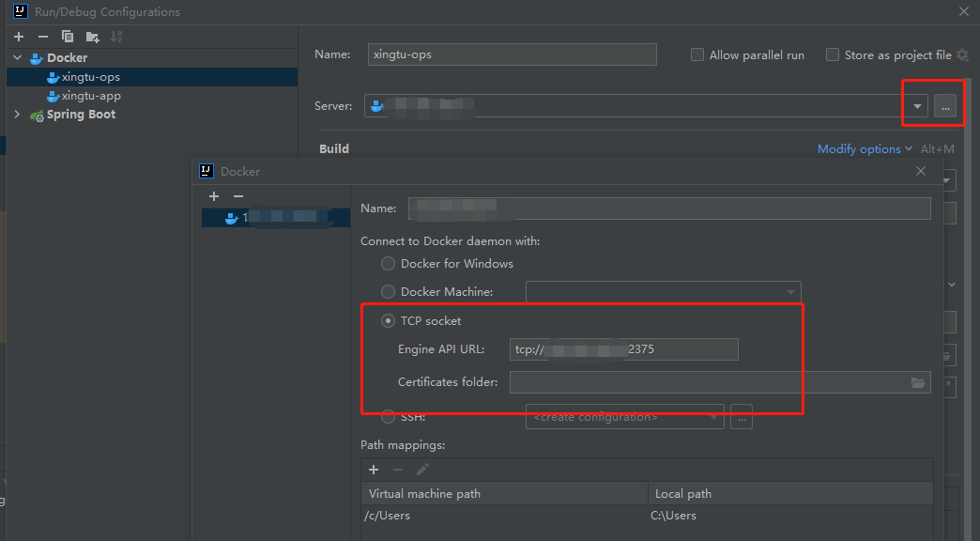
Task: Open the Server dropdown
Action: tap(917, 105)
